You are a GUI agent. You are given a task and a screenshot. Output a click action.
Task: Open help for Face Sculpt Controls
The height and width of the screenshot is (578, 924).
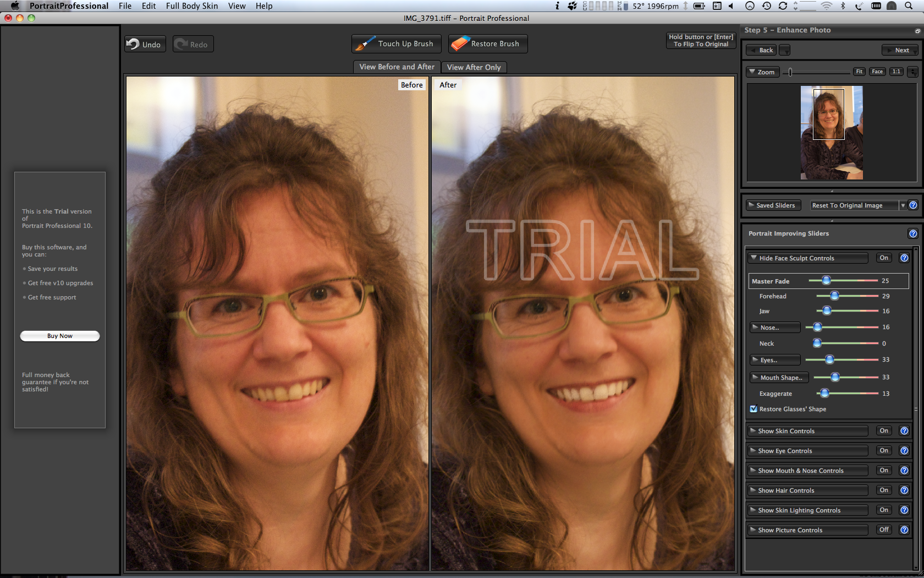(904, 258)
